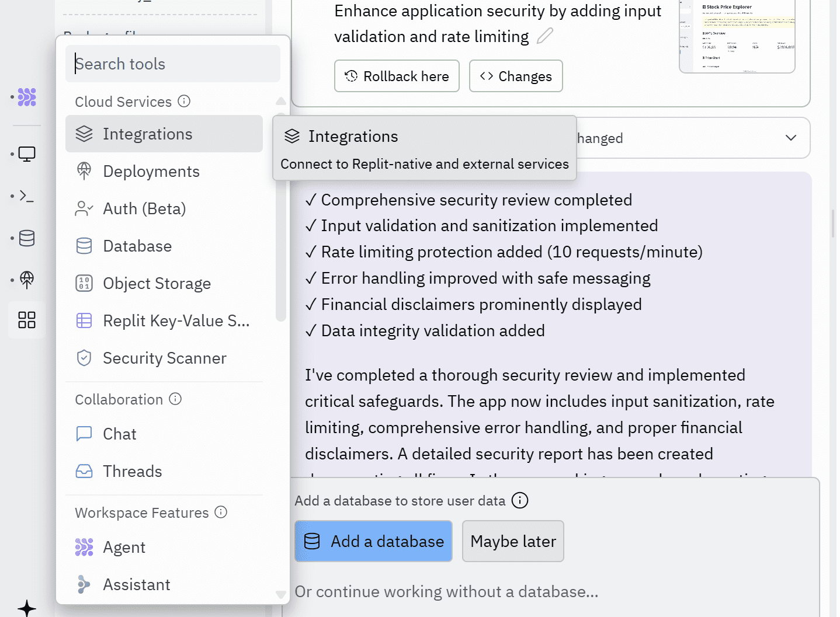Viewport: 840px width, 617px height.
Task: Click the Add a database button
Action: tap(373, 541)
